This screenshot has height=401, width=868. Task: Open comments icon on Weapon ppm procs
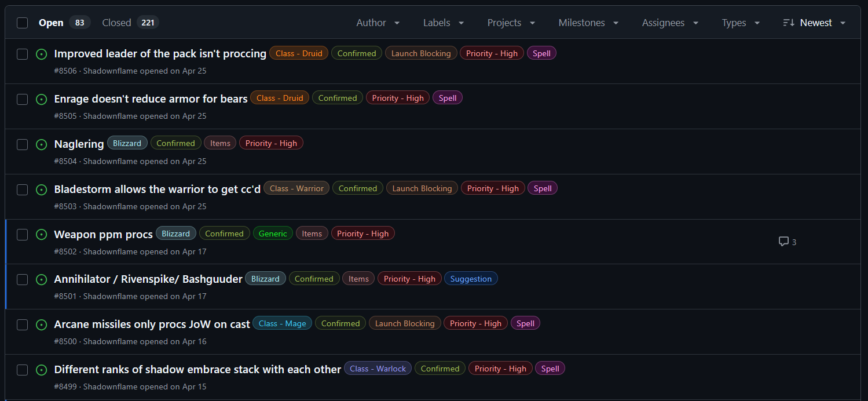pyautogui.click(x=783, y=242)
